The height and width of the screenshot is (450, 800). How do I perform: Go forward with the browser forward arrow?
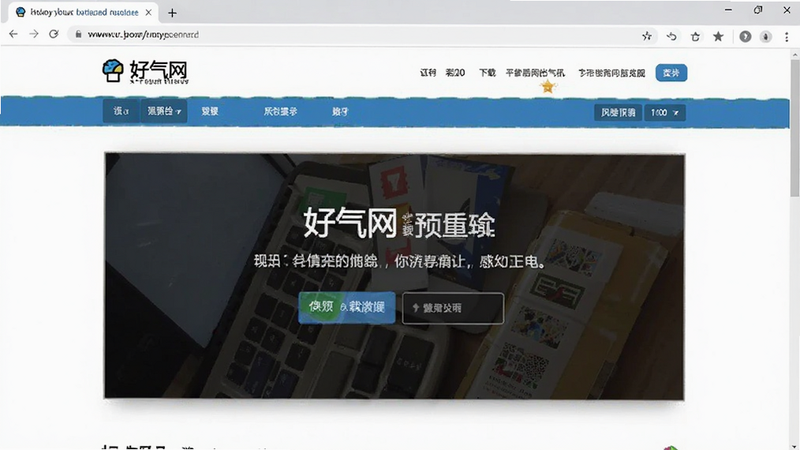(34, 34)
